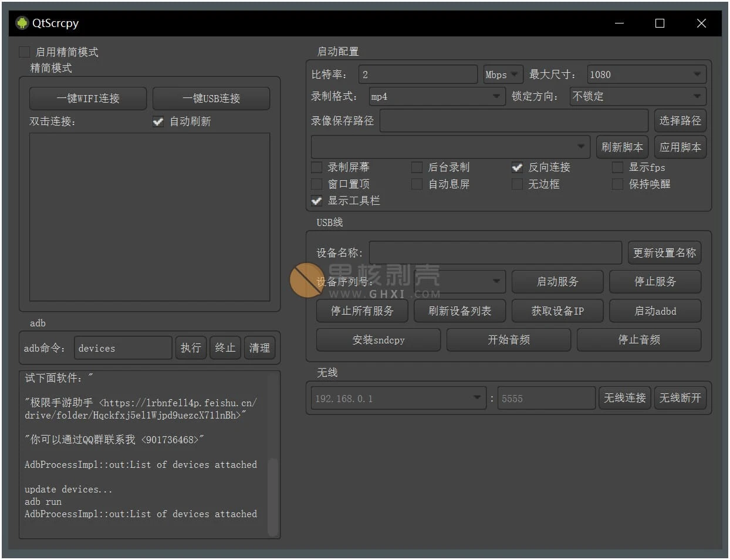Click 刷新设备列表 to refresh devices
Viewport: 730px width, 560px height.
(x=459, y=311)
